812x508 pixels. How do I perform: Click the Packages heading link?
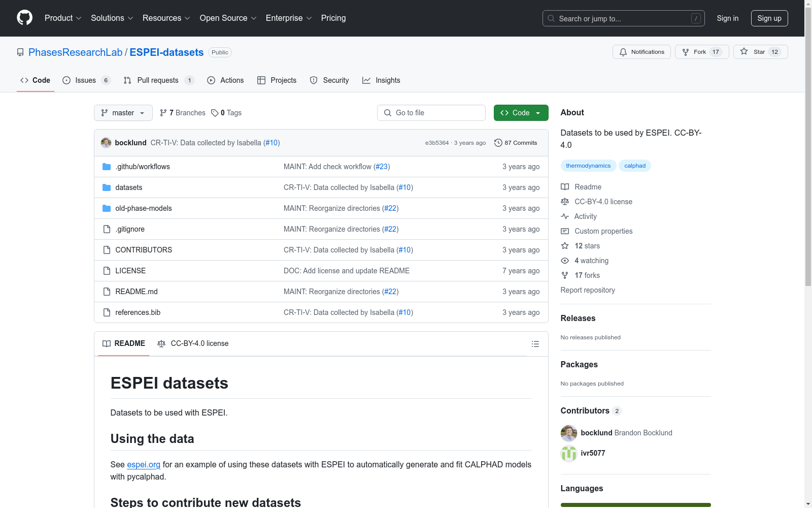[579, 364]
